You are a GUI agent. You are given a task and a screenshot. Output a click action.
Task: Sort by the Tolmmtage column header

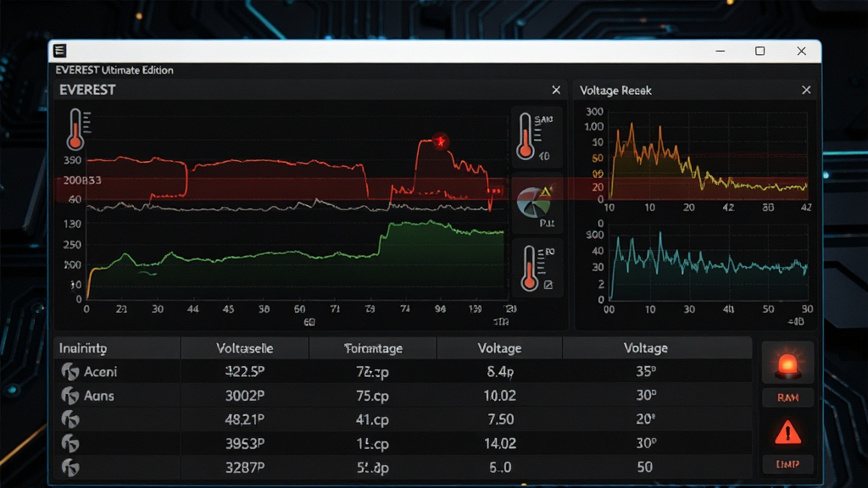(373, 348)
